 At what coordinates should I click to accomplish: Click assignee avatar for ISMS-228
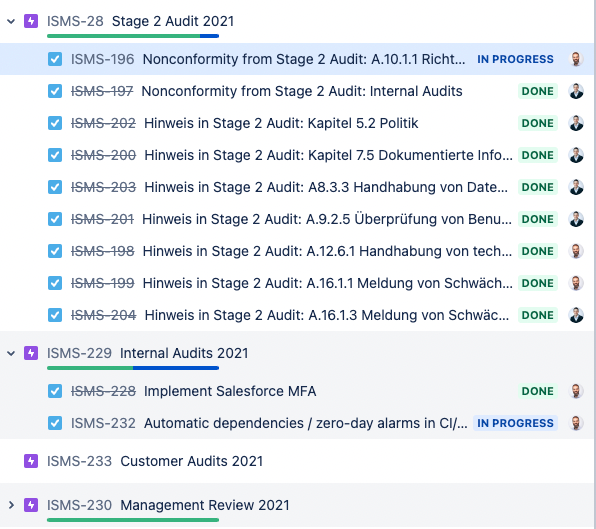[x=576, y=391]
